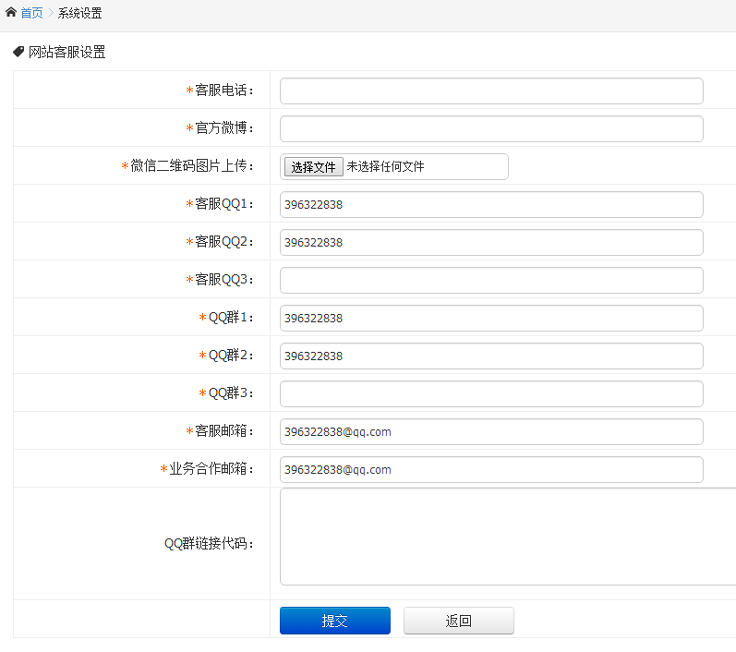This screenshot has height=652, width=736.
Task: Click the tag icon beside 网站客服设置
Action: 18,52
